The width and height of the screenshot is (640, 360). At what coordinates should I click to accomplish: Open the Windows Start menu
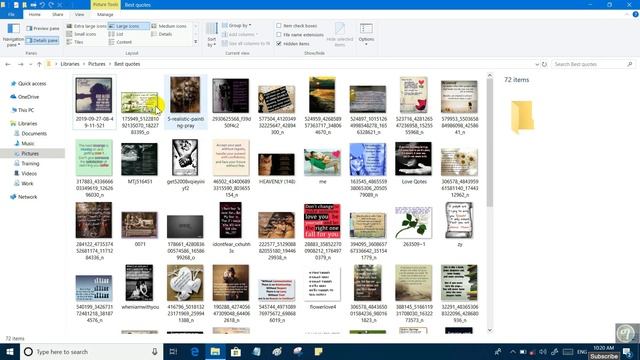[x=10, y=351]
